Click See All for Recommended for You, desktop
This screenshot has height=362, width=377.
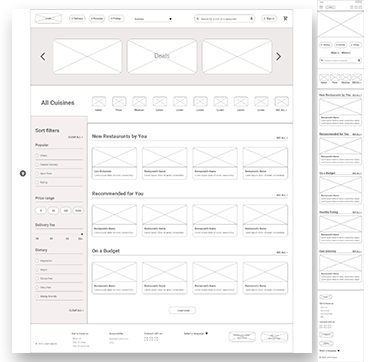[x=282, y=195]
